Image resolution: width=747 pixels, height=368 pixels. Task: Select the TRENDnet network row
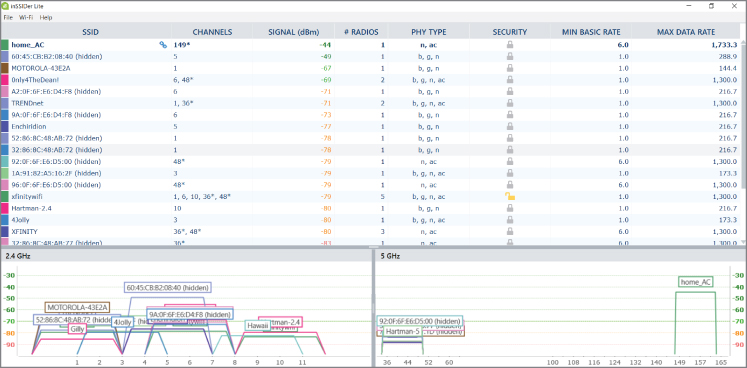[x=370, y=103]
